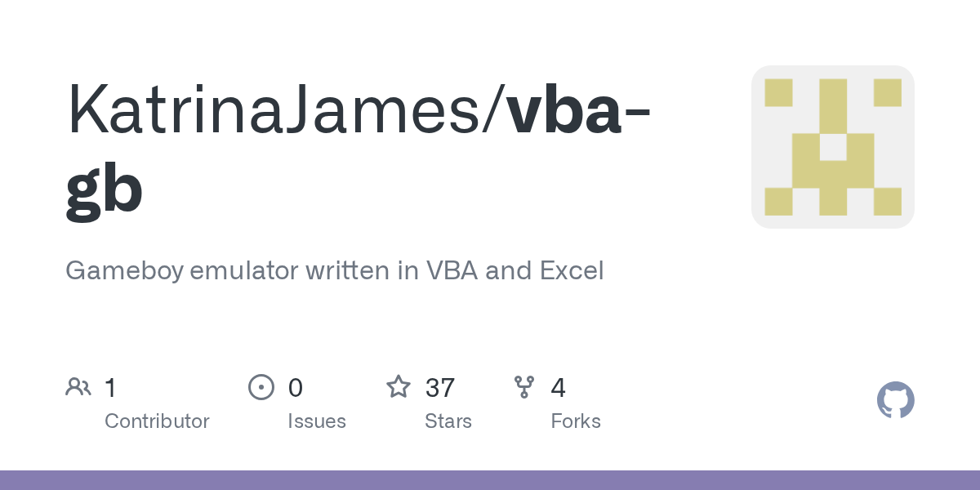
Task: Open the yellow identicon avatar image
Action: coord(832,147)
